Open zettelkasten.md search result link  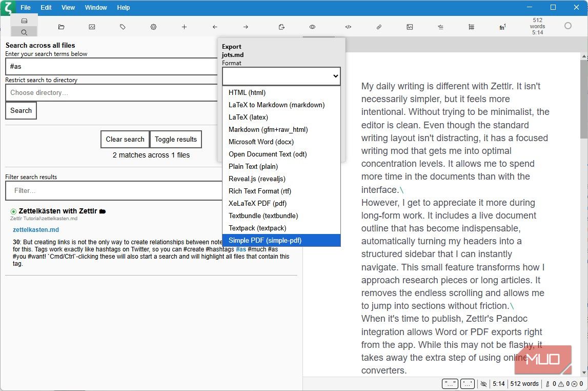click(x=36, y=230)
